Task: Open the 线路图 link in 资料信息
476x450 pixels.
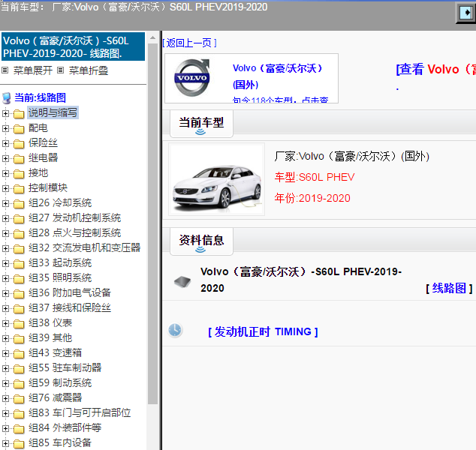Action: [449, 288]
